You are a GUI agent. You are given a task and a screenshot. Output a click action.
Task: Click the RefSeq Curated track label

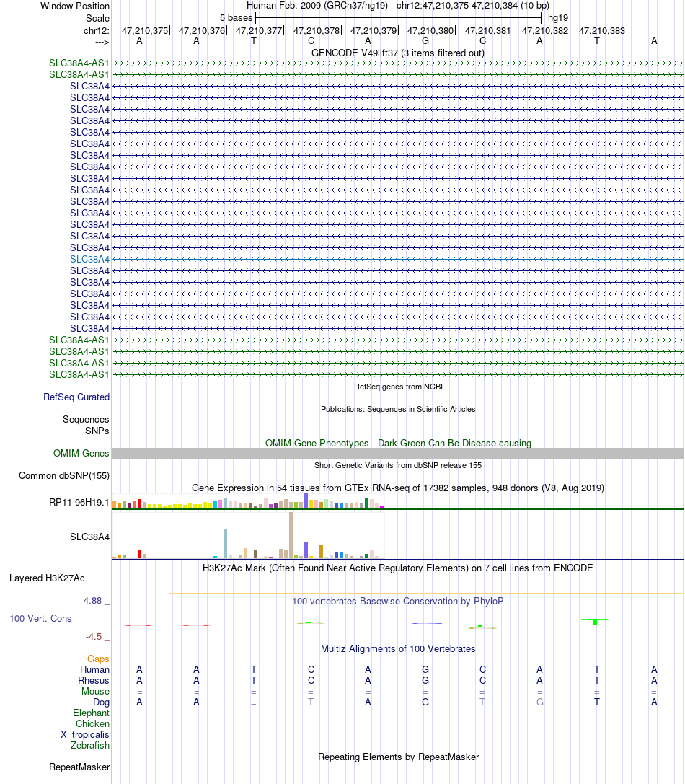tap(76, 397)
